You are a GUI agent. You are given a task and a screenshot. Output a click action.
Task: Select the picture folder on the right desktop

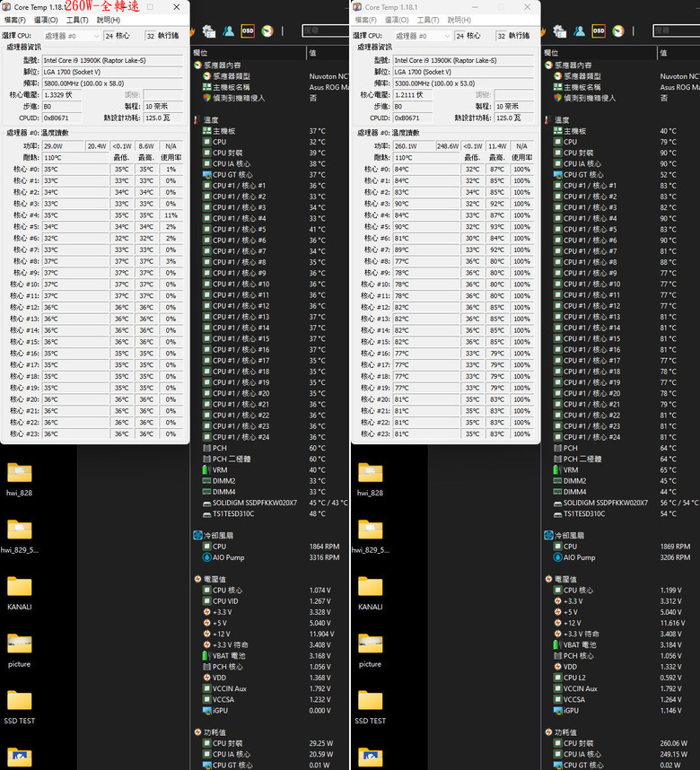370,651
